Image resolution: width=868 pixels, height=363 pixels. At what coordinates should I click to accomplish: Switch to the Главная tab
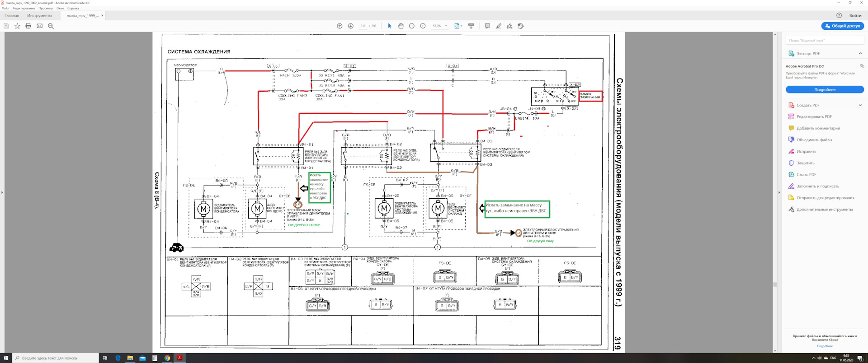point(12,16)
